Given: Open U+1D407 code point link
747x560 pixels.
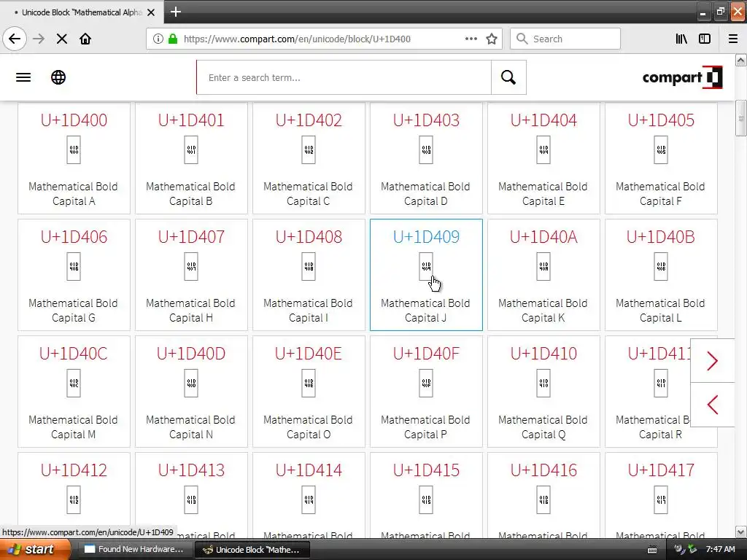Looking at the screenshot, I should pyautogui.click(x=191, y=237).
